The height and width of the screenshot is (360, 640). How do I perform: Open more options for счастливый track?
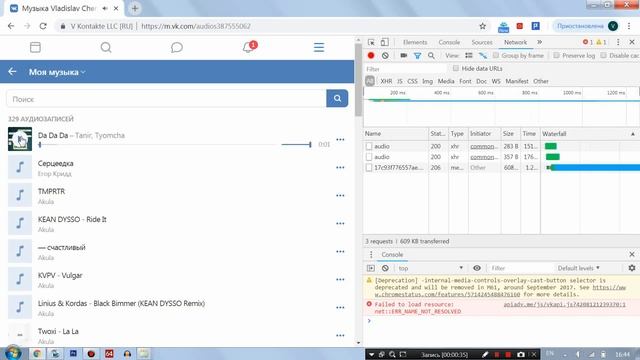(340, 251)
